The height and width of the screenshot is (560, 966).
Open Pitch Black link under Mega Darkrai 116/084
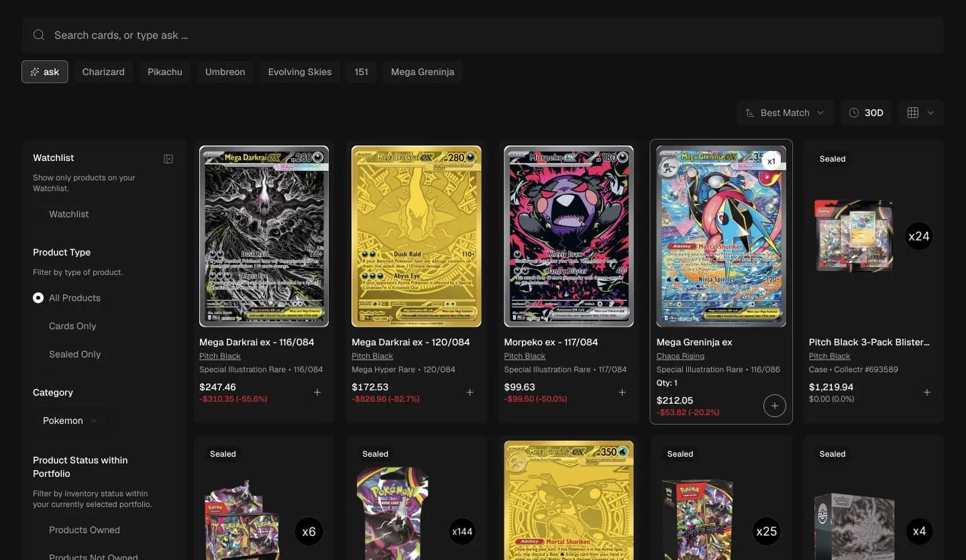click(x=220, y=356)
